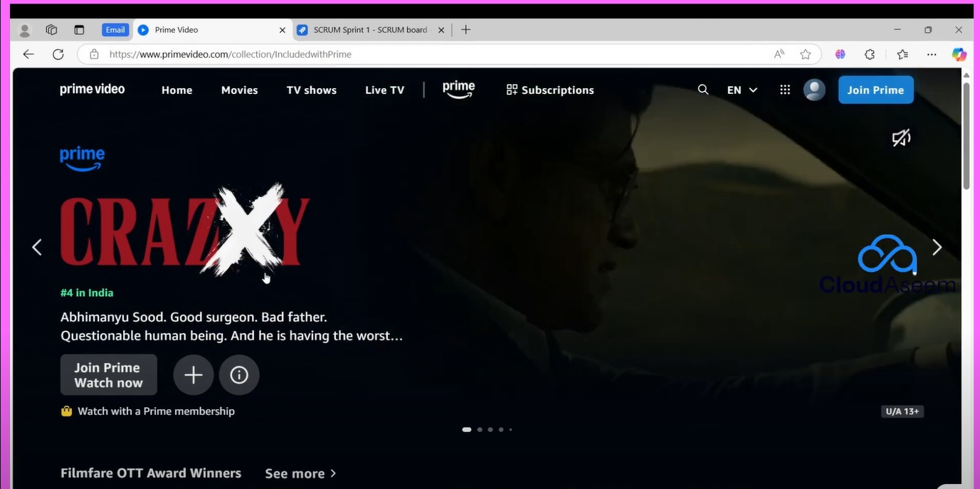Open the vertical tabs icon

tap(79, 30)
